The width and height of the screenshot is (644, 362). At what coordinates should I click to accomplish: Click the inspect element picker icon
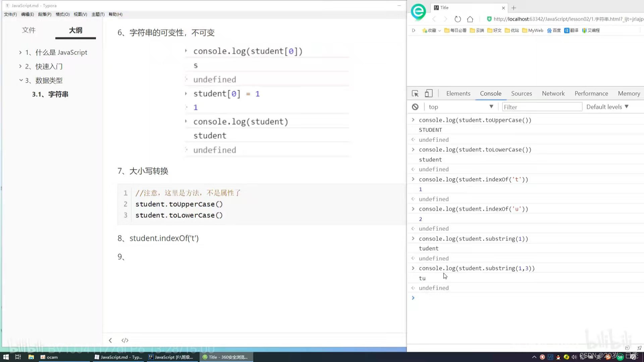[x=415, y=94]
